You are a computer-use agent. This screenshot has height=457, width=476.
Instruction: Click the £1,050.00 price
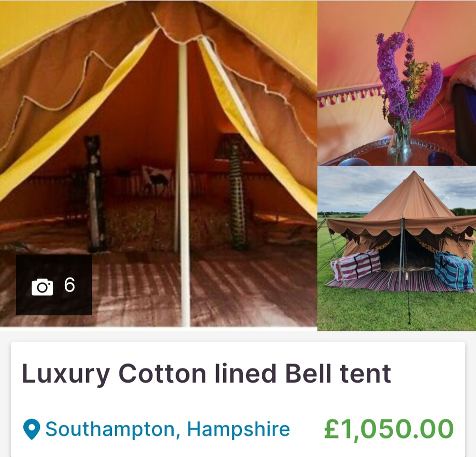coord(389,429)
